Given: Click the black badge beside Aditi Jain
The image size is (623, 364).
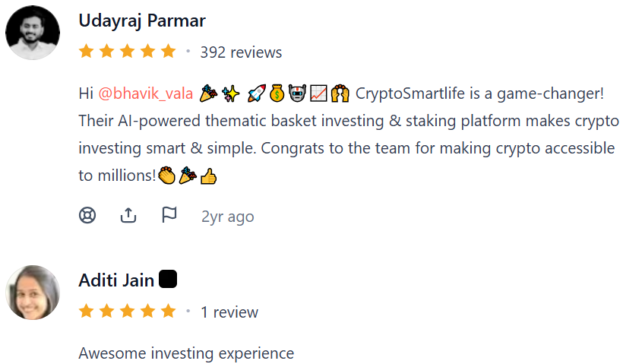Looking at the screenshot, I should [168, 280].
